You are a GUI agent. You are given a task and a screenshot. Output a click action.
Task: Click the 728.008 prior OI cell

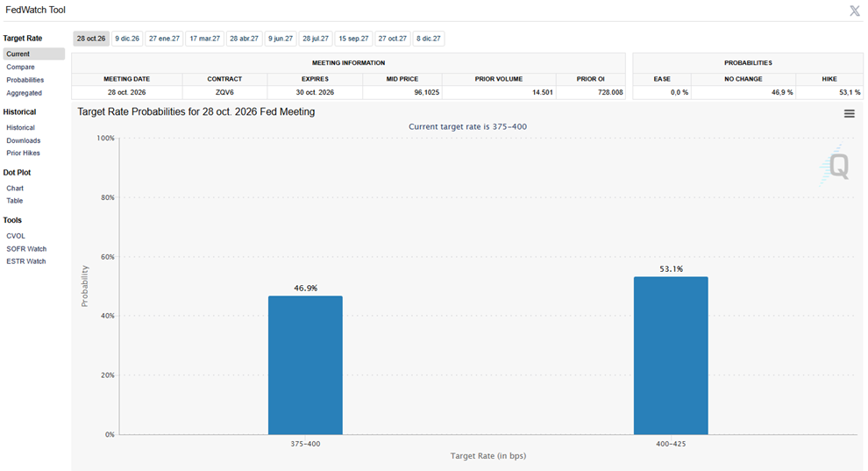[x=591, y=92]
